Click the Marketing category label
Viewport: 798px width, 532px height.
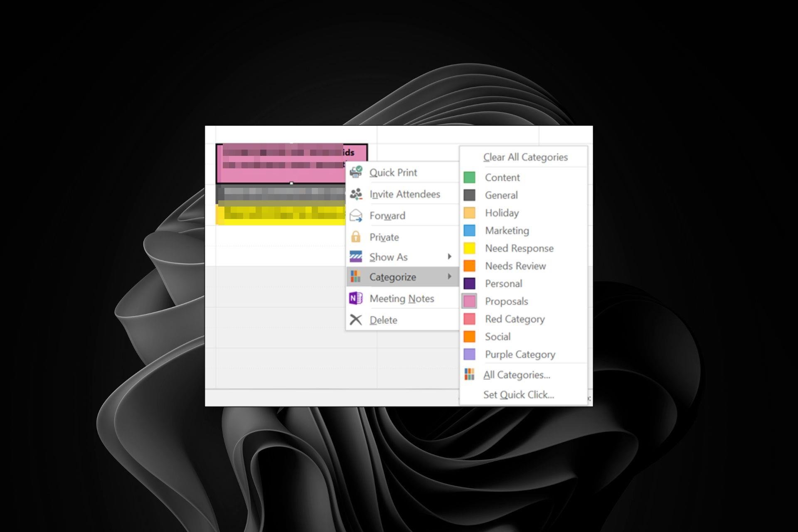coord(507,231)
